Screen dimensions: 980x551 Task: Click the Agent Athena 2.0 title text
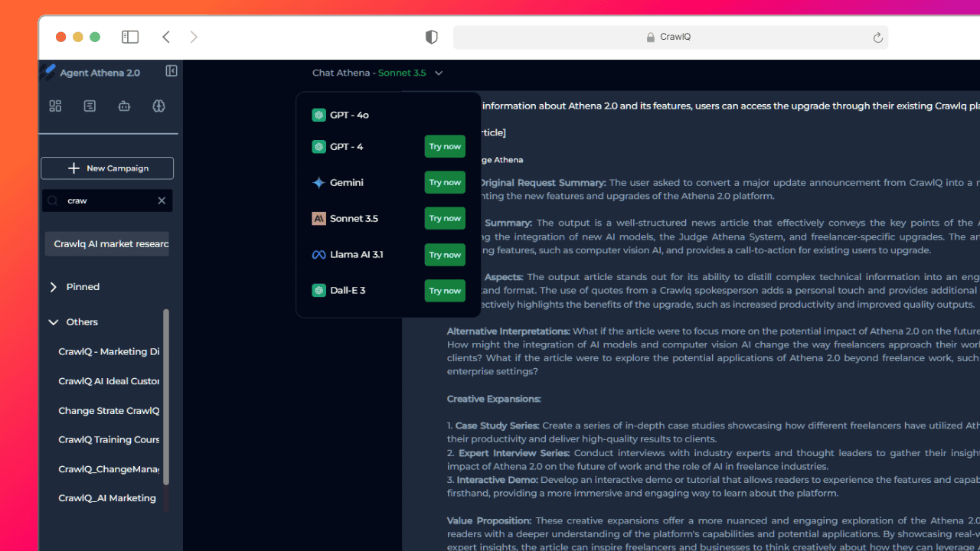100,73
